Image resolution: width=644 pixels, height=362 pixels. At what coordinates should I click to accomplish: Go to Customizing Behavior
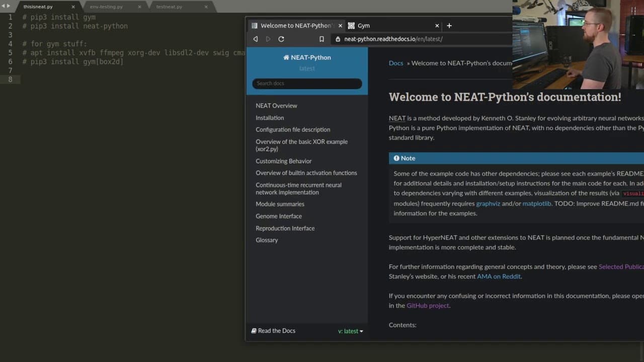pos(284,161)
